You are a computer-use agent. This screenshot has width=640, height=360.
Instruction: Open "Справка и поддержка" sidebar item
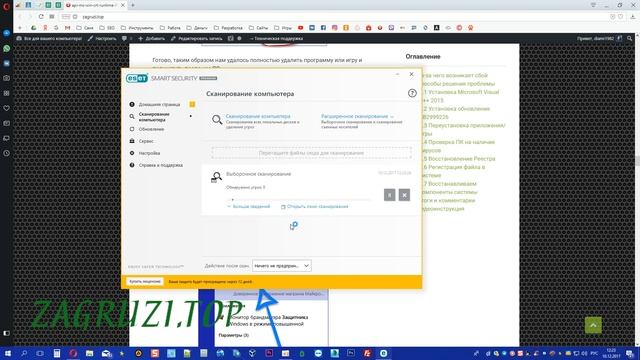click(x=160, y=165)
